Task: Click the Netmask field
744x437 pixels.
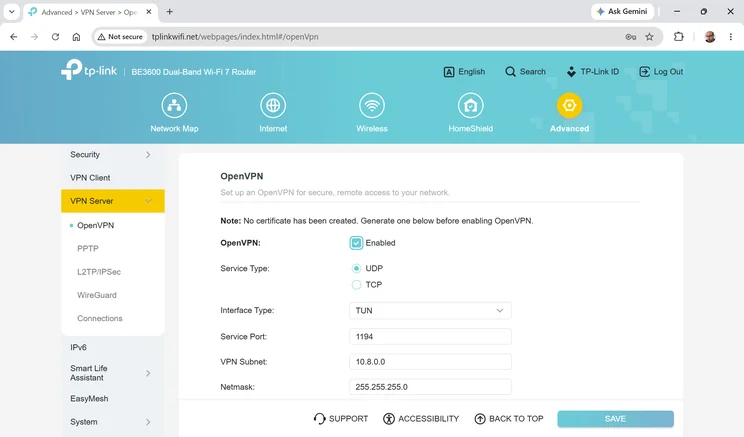Action: tap(430, 387)
